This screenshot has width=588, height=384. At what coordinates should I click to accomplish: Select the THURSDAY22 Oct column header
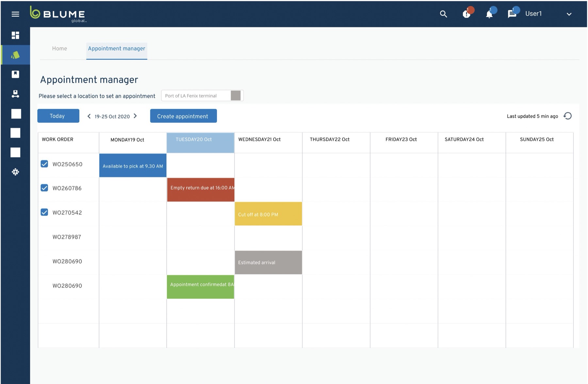tap(336, 143)
